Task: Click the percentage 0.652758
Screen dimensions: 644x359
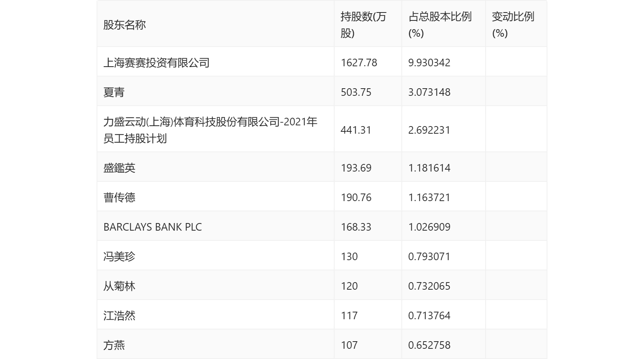Action: [x=429, y=345]
